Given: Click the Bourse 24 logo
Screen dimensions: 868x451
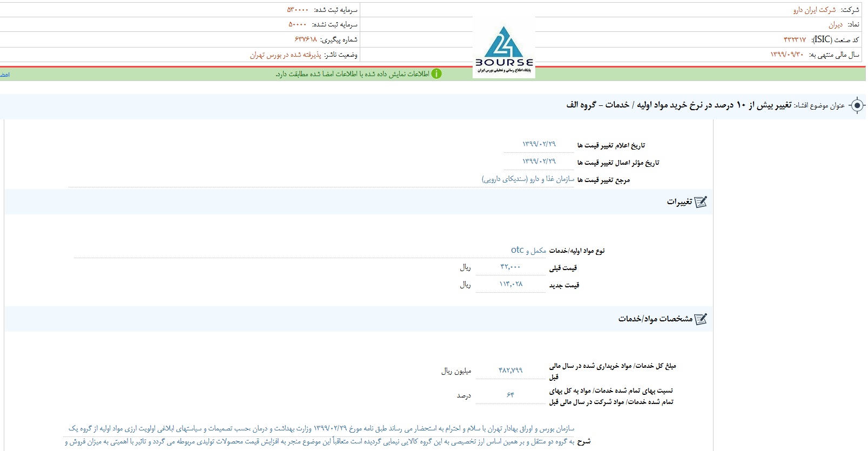Looking at the screenshot, I should pos(504,48).
